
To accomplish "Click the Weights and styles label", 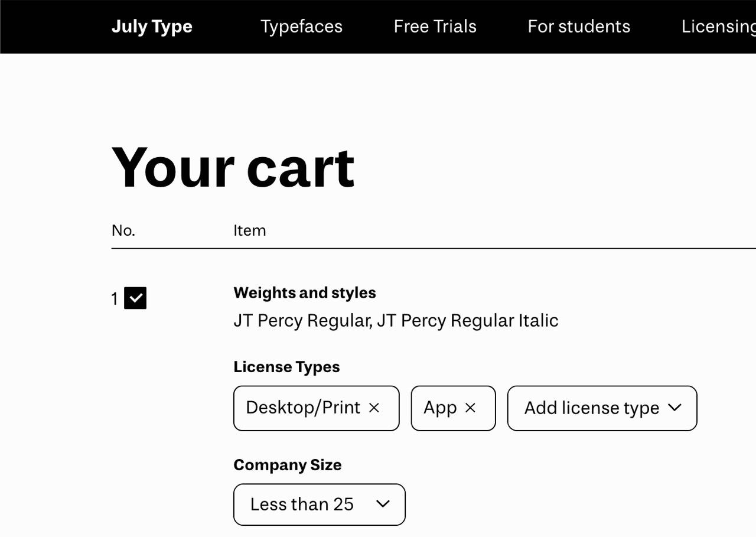I will 305,293.
